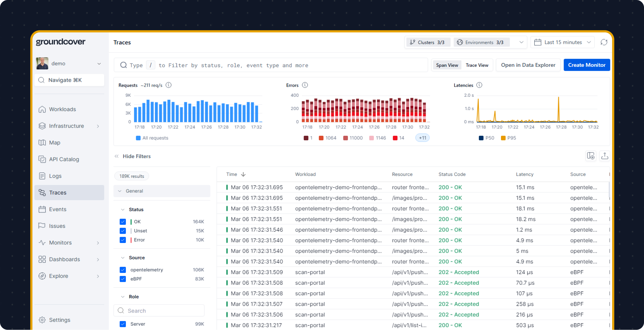This screenshot has width=644, height=330.
Task: Click the export/share icon above the table
Action: pyautogui.click(x=604, y=156)
